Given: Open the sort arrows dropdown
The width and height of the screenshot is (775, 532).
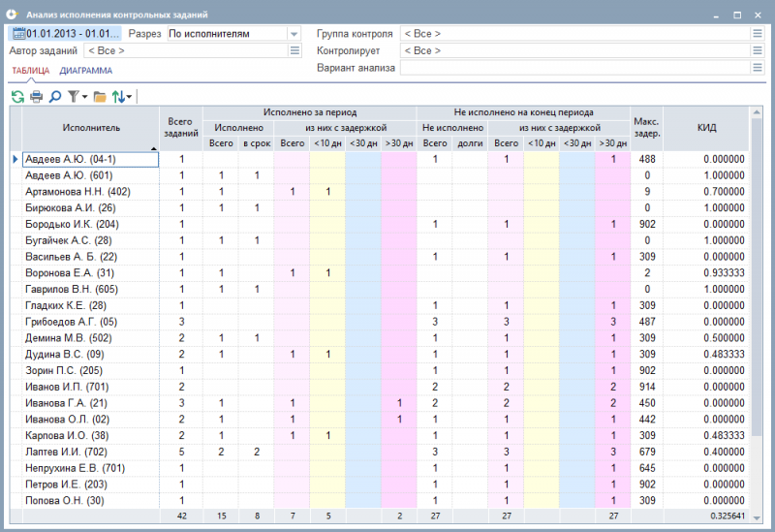Looking at the screenshot, I should (129, 97).
